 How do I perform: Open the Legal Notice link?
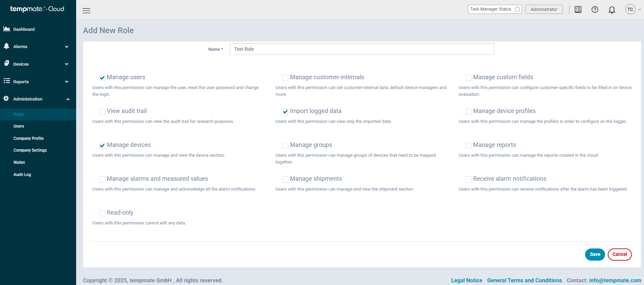467,280
